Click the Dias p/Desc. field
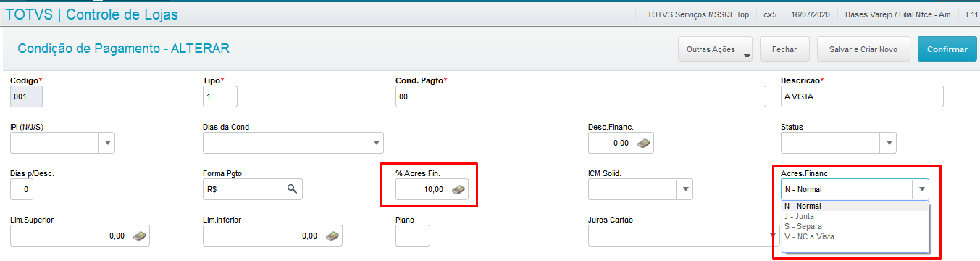 pyautogui.click(x=22, y=189)
